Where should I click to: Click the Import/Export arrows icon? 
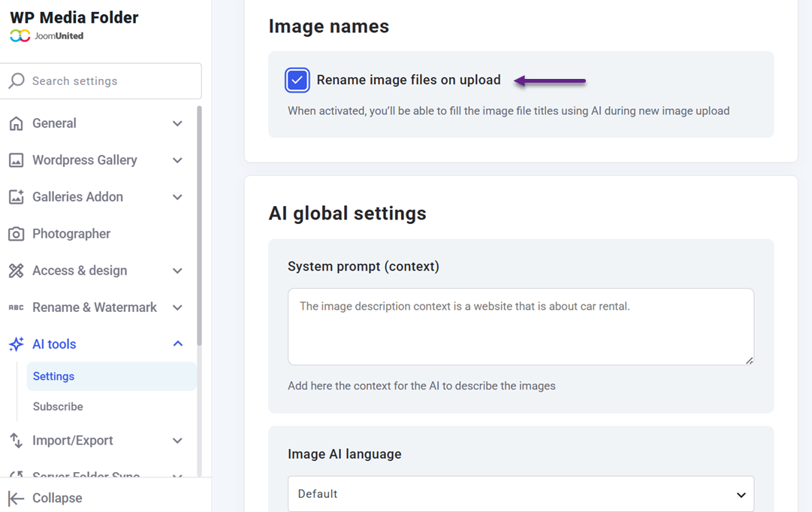[x=16, y=441]
